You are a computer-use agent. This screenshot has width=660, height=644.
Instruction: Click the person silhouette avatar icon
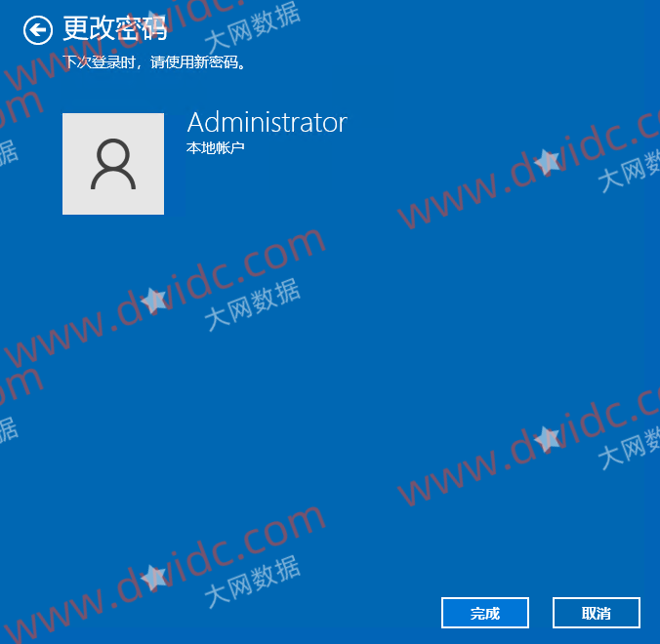(113, 164)
